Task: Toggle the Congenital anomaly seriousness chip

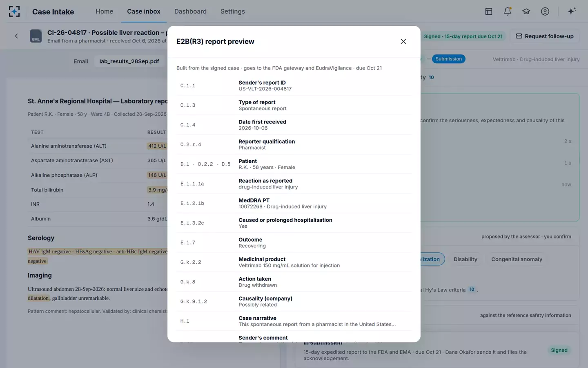Action: (x=517, y=259)
